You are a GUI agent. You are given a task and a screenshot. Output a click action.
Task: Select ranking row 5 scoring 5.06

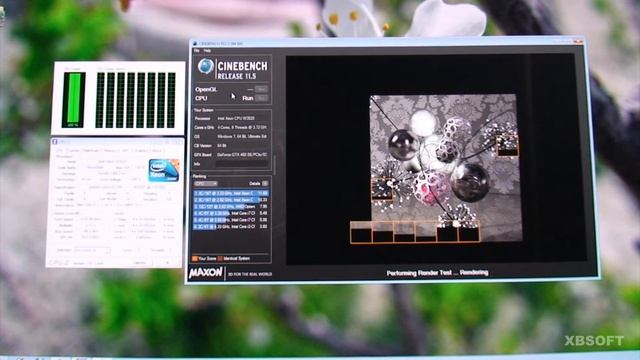[231, 220]
